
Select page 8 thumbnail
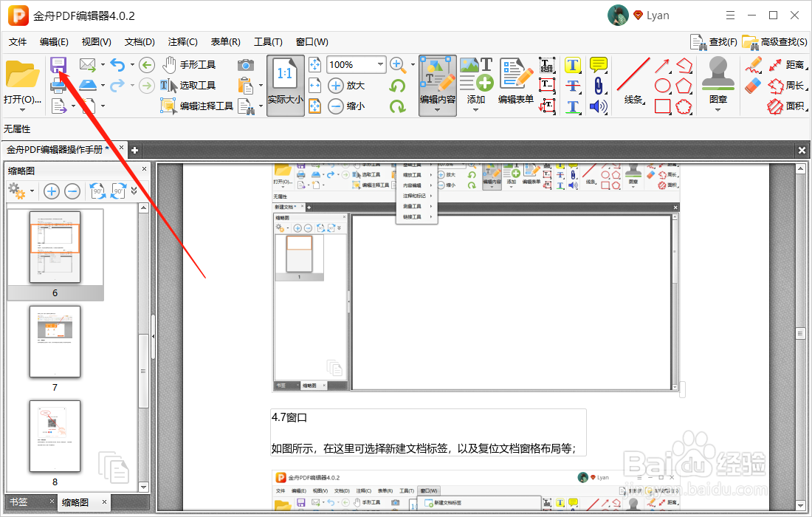point(55,436)
